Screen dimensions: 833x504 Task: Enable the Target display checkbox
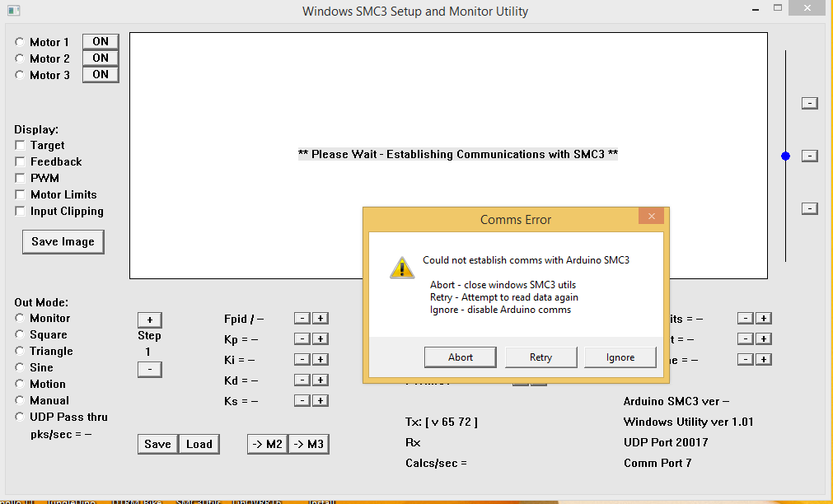[21, 145]
